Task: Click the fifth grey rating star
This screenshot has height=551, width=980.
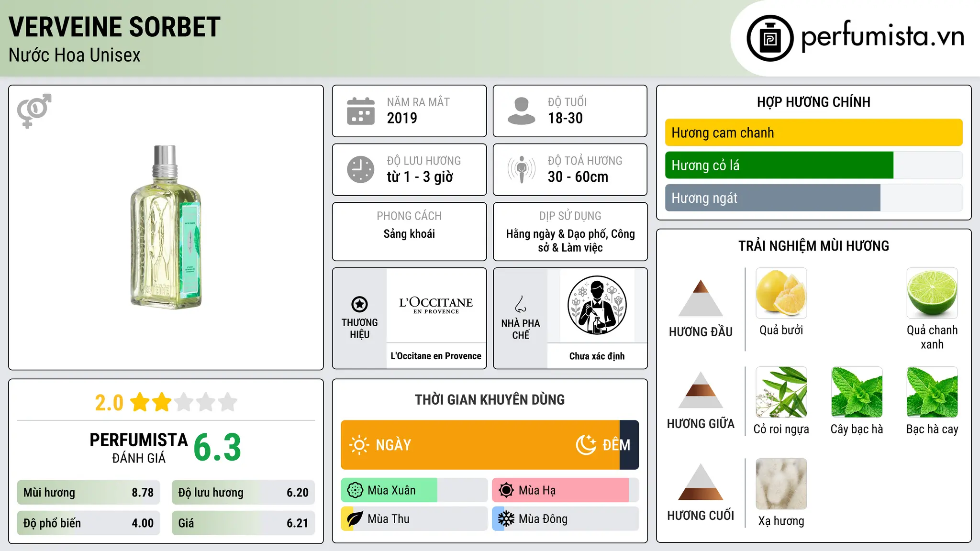Action: [228, 402]
